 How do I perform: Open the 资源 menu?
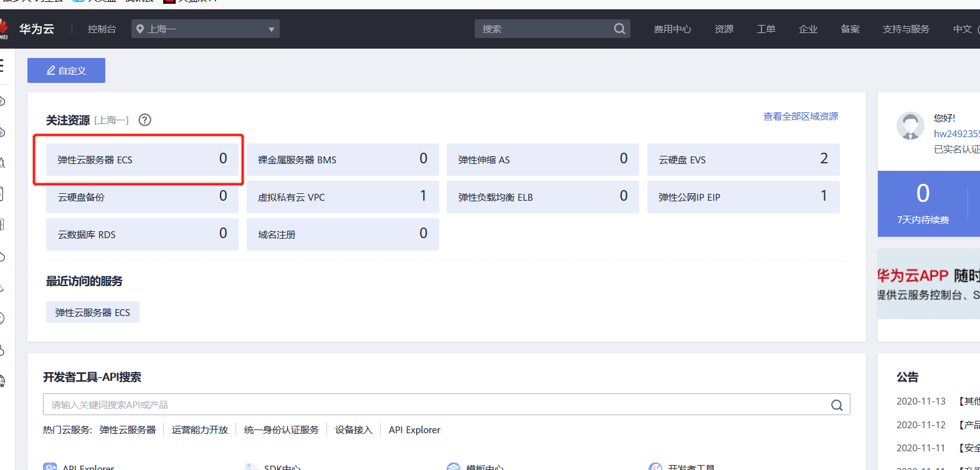point(724,29)
